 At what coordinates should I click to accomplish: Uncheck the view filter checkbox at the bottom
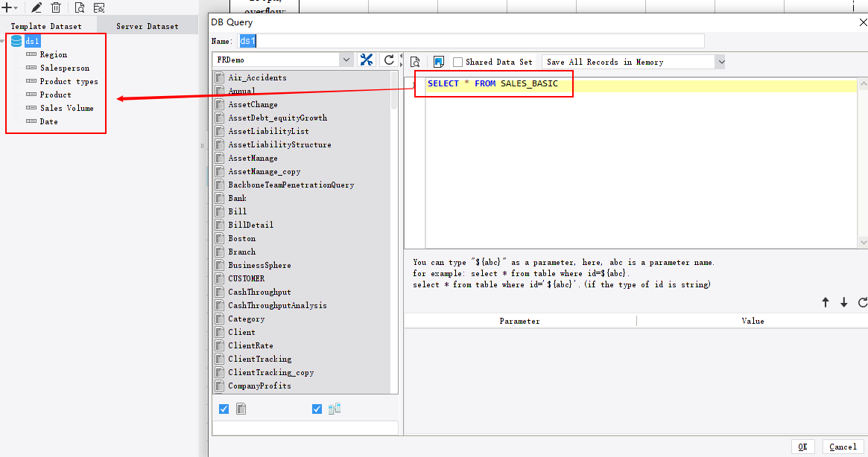pos(317,409)
